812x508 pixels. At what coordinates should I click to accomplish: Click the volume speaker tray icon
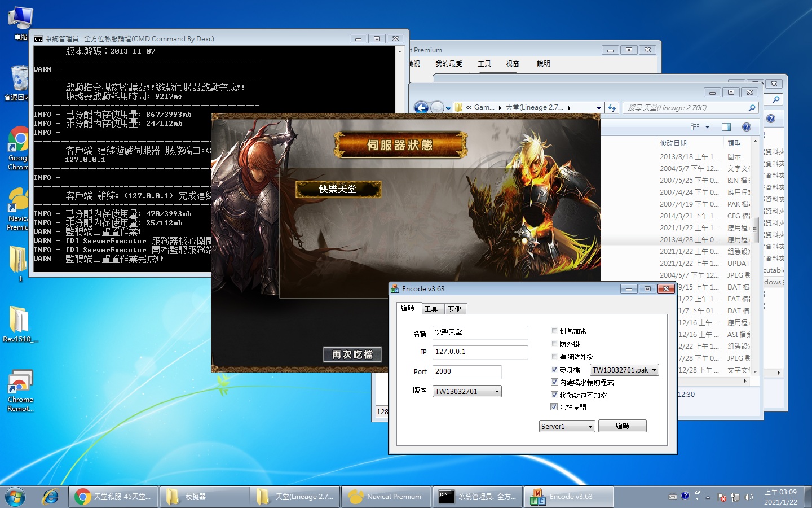pos(749,497)
